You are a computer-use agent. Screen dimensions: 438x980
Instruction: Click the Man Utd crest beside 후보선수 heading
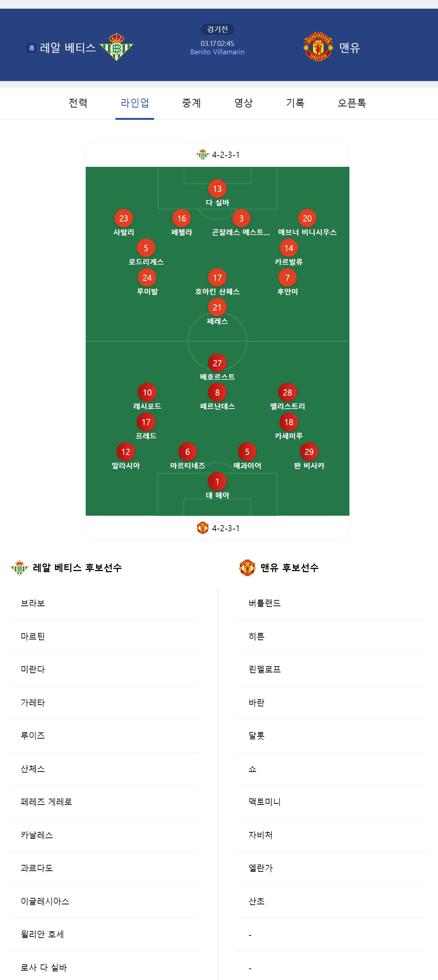click(247, 567)
